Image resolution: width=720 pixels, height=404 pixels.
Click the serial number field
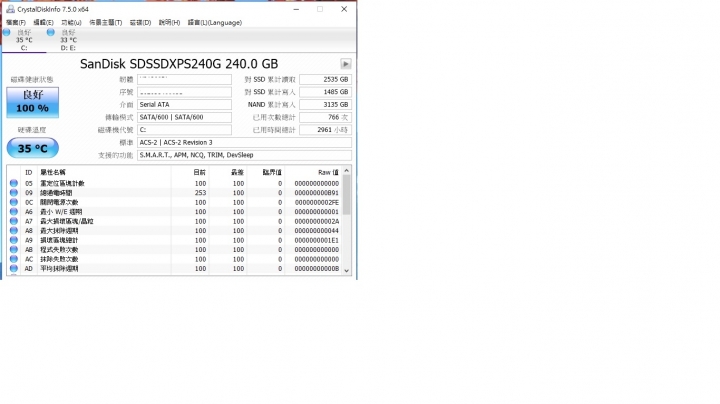(184, 92)
